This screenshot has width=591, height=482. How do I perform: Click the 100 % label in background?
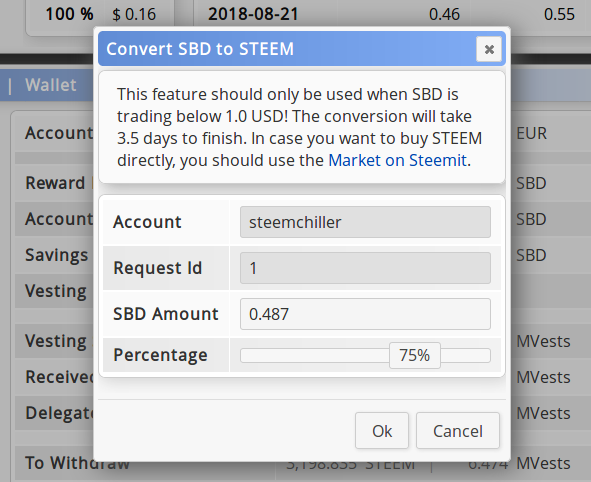[x=69, y=14]
